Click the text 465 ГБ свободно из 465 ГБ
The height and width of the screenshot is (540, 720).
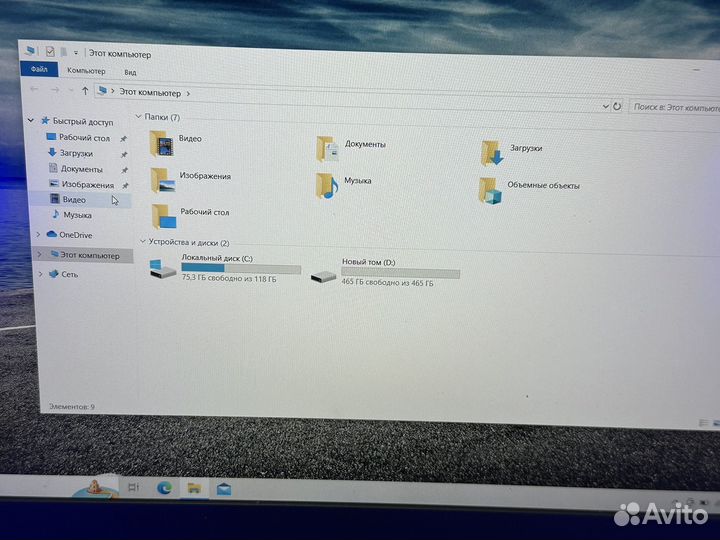(x=388, y=283)
